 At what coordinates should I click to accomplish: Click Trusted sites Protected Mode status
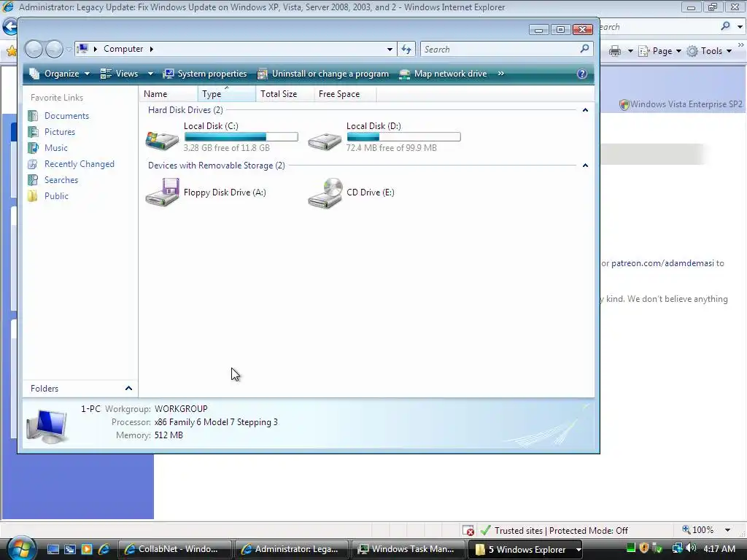point(561,531)
